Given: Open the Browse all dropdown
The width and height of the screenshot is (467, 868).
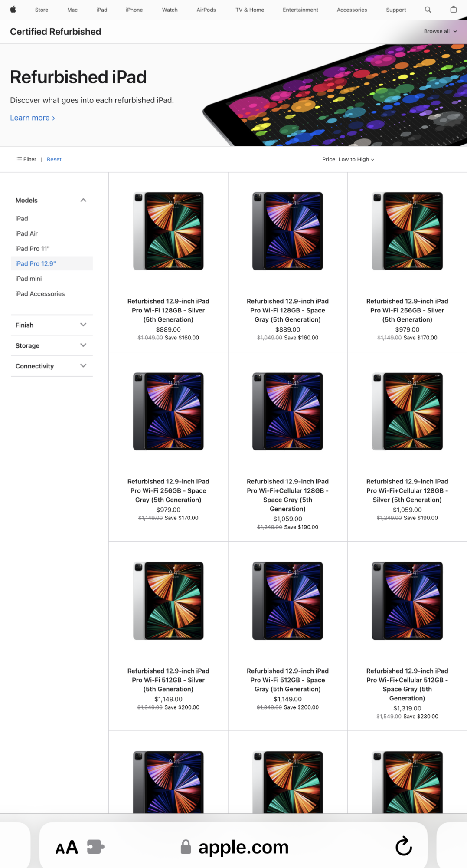Looking at the screenshot, I should tap(440, 31).
